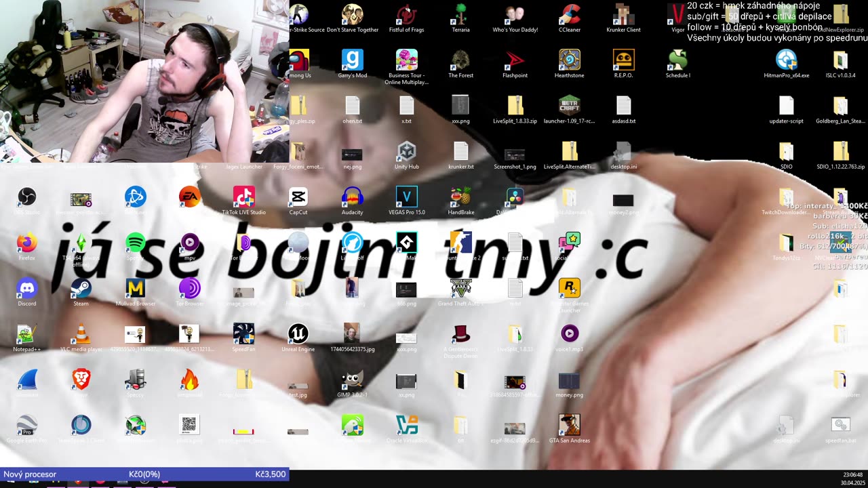This screenshot has height=488, width=868.
Task: Select the Rockstar Games Launcher icon
Action: (x=570, y=295)
